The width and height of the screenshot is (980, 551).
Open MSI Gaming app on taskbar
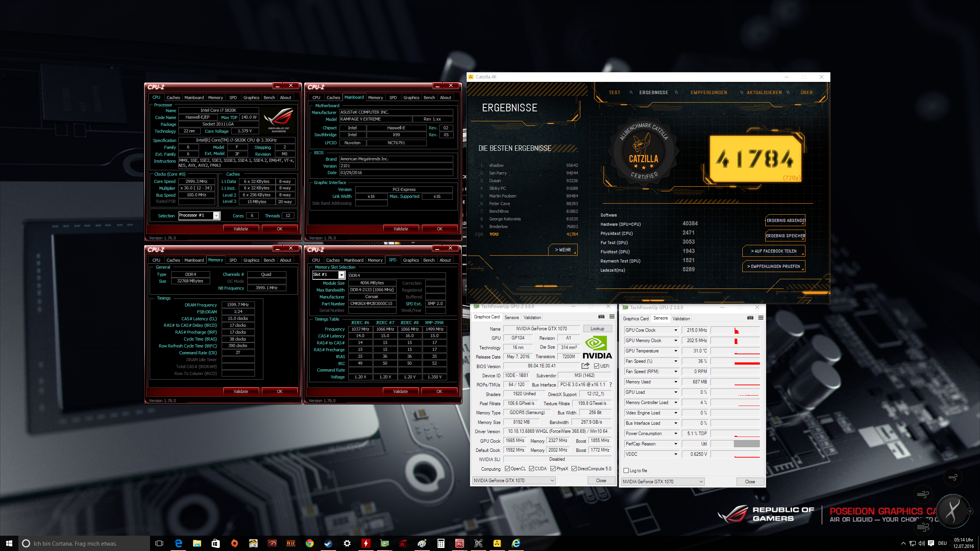403,543
